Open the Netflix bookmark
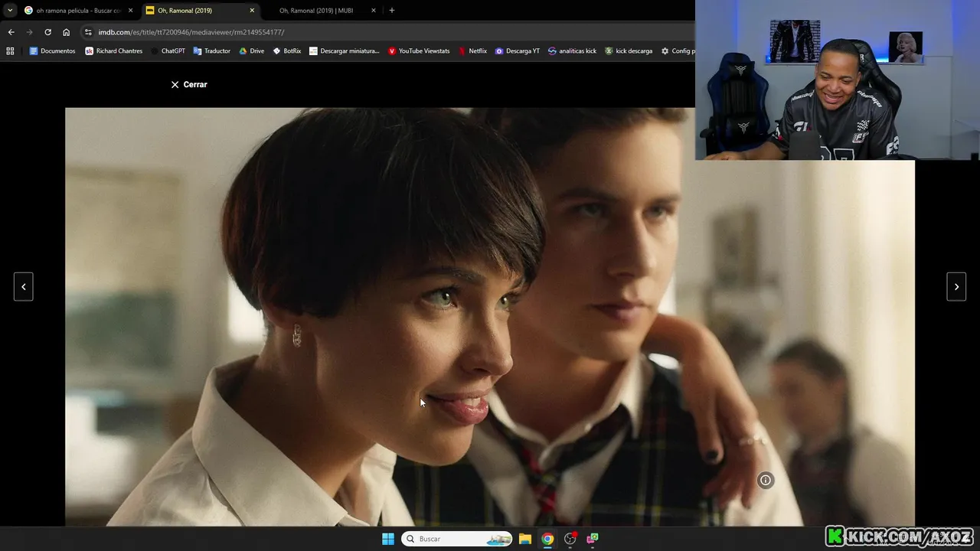 click(472, 51)
